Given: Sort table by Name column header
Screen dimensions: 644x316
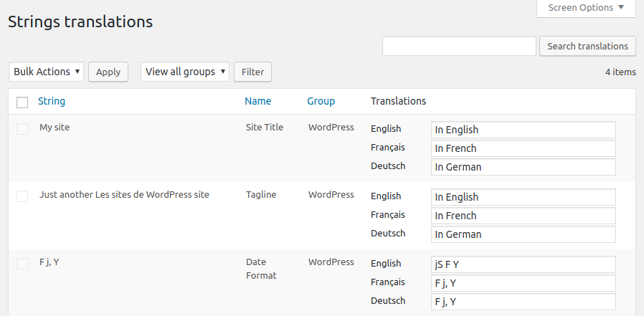Looking at the screenshot, I should [257, 101].
